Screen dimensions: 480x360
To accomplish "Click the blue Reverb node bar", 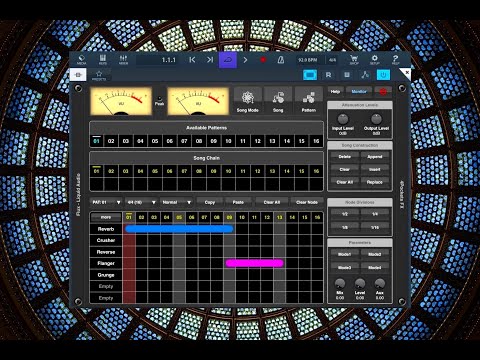I will point(179,229).
